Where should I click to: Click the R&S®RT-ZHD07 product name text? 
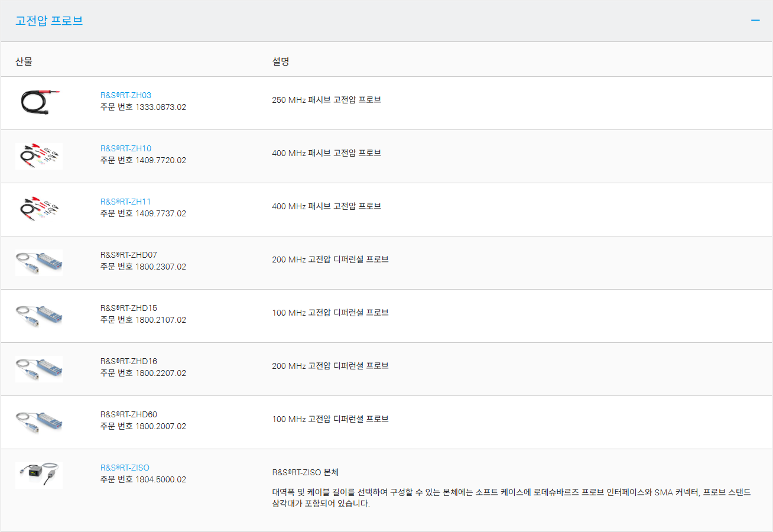[129, 255]
